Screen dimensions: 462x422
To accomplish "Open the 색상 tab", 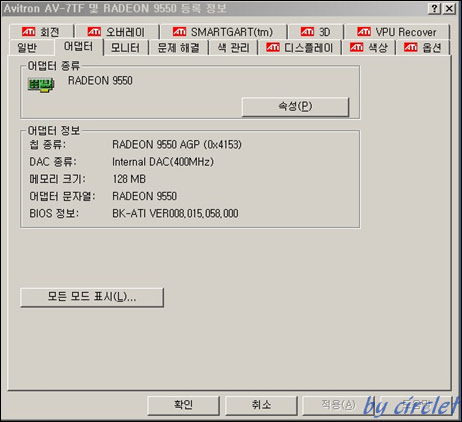I will coord(369,48).
